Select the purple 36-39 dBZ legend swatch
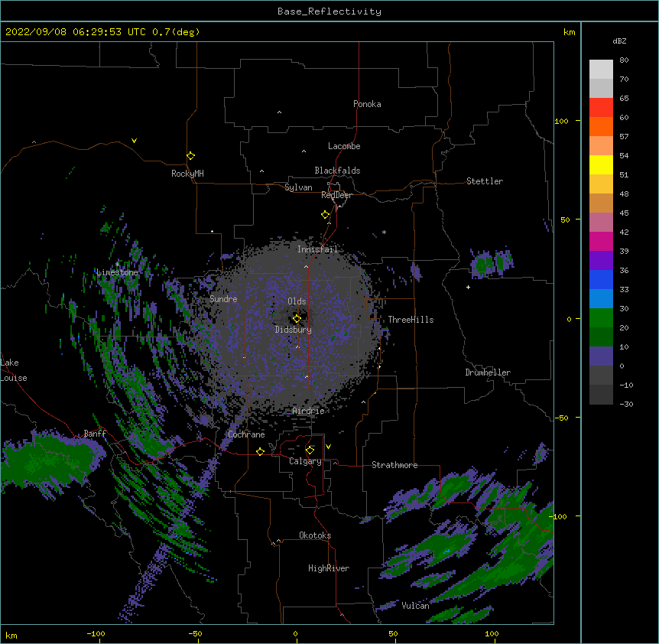This screenshot has width=659, height=644. coord(601,261)
